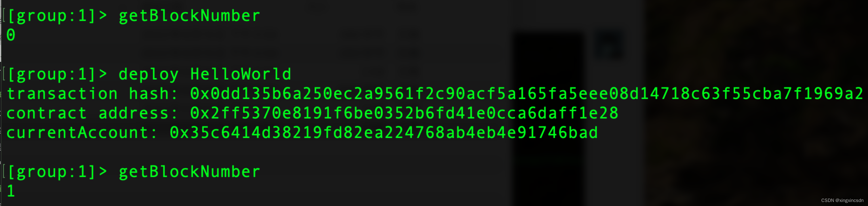Click the CSDN @xingxincsdn watermark
Screen dimensions: 868x206
coord(842,200)
